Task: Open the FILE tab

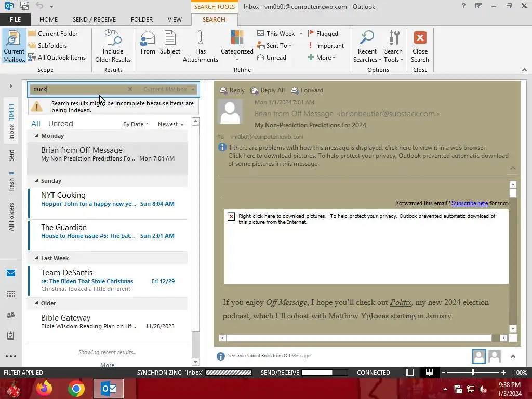Action: pyautogui.click(x=15, y=19)
